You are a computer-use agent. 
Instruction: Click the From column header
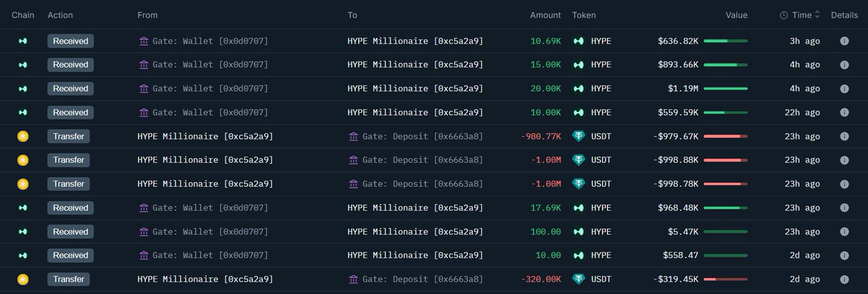click(148, 15)
